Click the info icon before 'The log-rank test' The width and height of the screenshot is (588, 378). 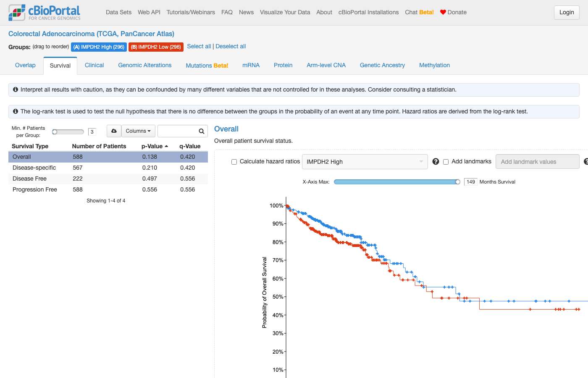coord(16,111)
